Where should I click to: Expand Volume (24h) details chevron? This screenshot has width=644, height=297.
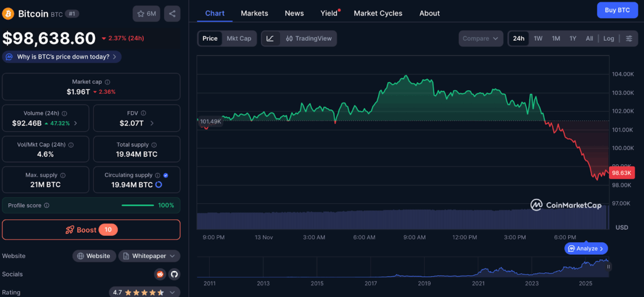click(75, 123)
